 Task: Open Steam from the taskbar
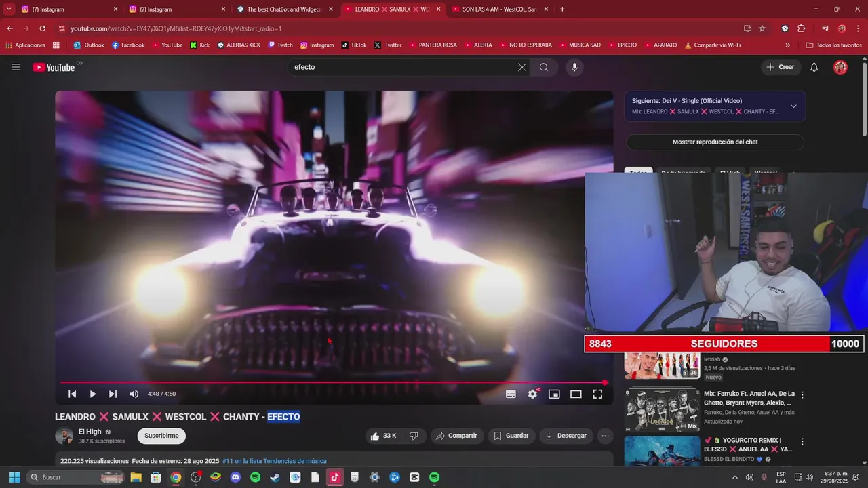tap(275, 477)
